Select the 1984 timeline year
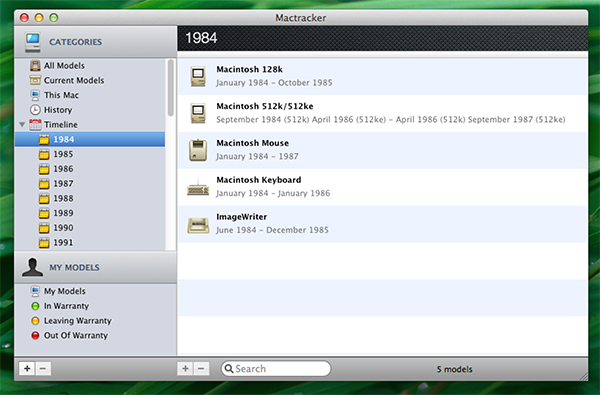The width and height of the screenshot is (600, 395). click(90, 139)
